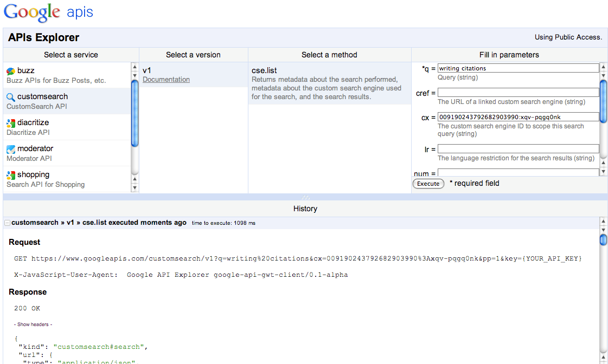Click the customsearch magnifier icon
Viewport: 608px width, 364px height.
pyautogui.click(x=11, y=97)
